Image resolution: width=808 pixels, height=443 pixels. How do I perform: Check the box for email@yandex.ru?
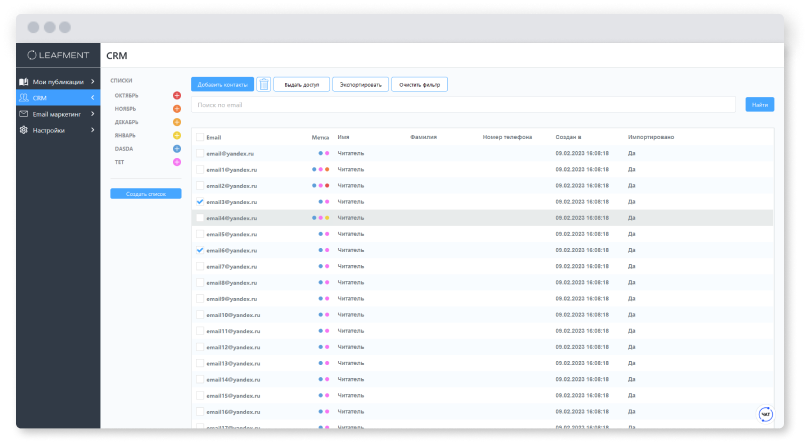(200, 153)
